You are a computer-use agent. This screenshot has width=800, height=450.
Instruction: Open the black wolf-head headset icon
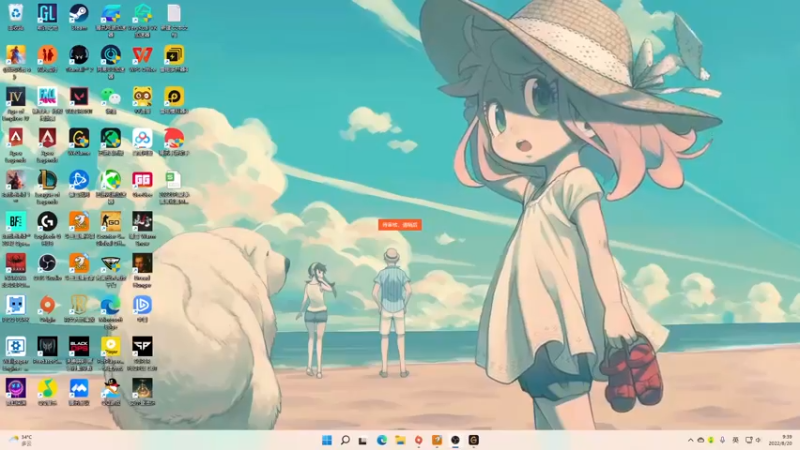point(79,55)
